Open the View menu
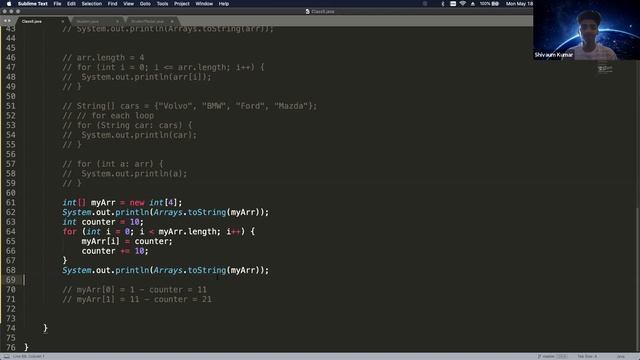 129,4
